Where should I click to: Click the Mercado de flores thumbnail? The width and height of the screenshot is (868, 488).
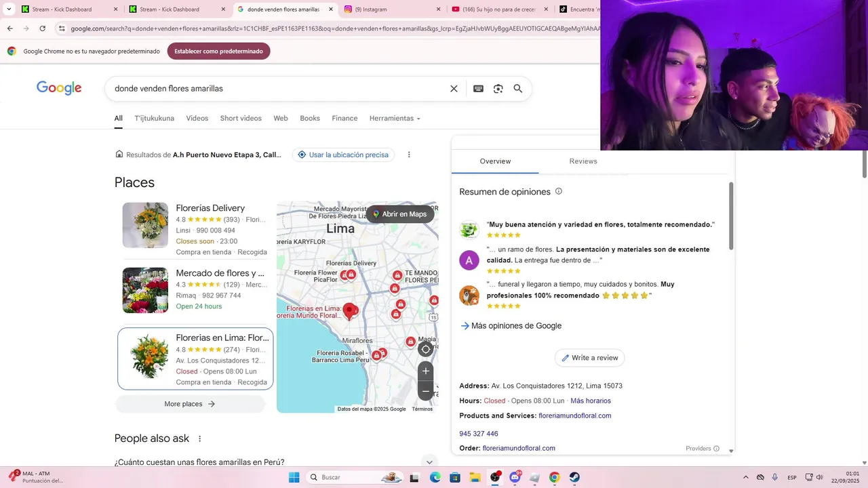coord(145,290)
